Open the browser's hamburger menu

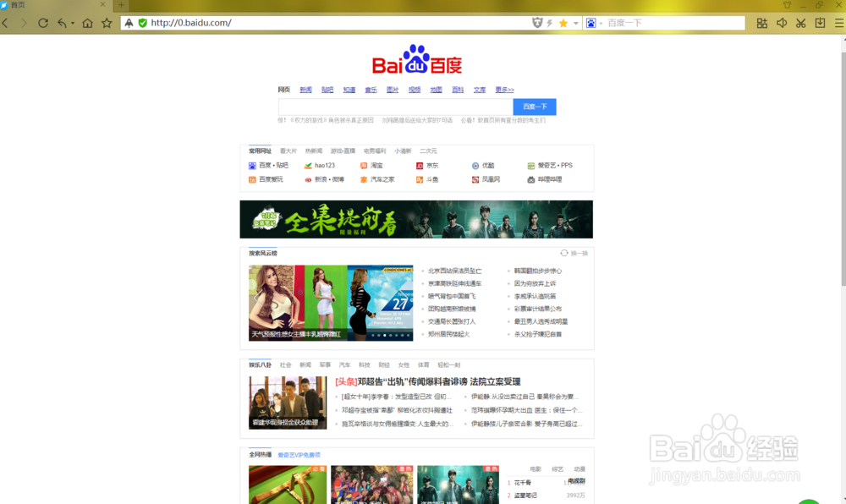[839, 23]
